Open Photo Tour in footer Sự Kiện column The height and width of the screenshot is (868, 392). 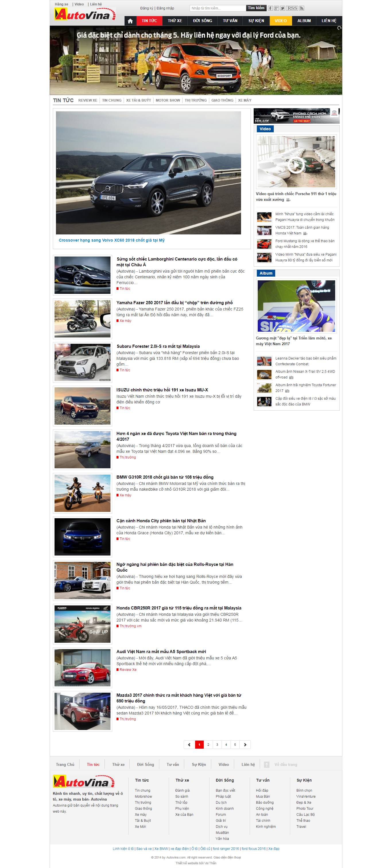point(305,808)
